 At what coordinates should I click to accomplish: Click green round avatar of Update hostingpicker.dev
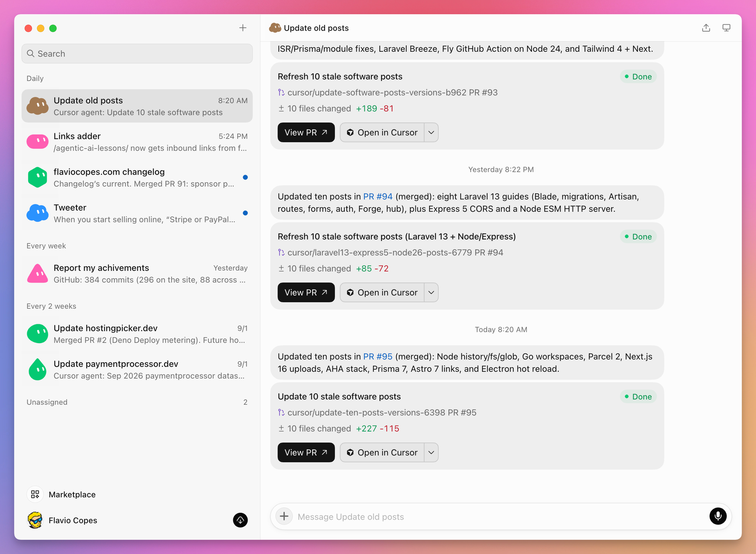tap(37, 334)
